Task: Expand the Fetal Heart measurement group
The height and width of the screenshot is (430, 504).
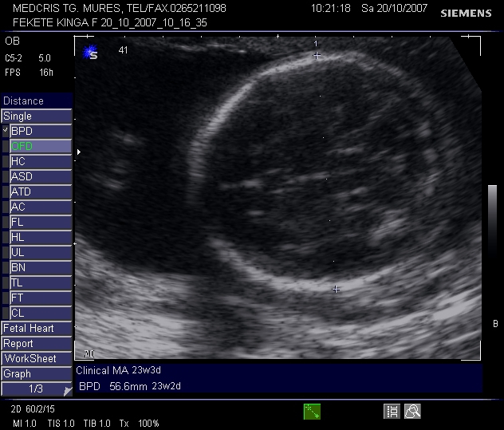Action: (x=36, y=328)
